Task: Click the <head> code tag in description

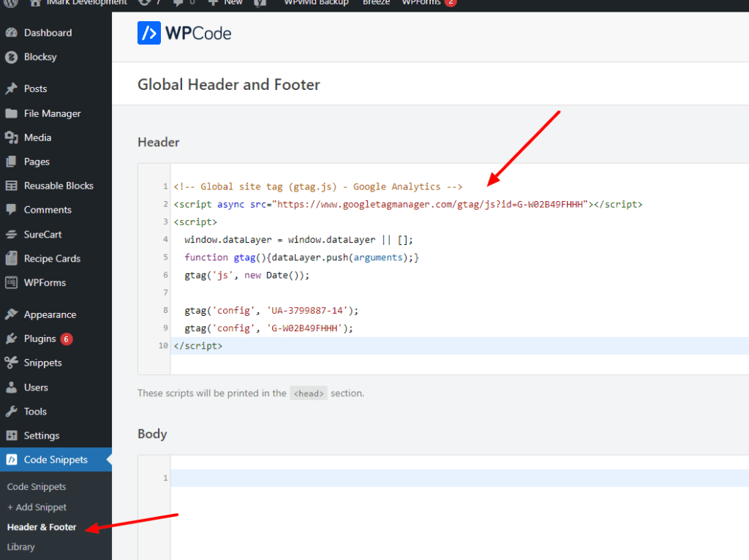Action: (309, 393)
